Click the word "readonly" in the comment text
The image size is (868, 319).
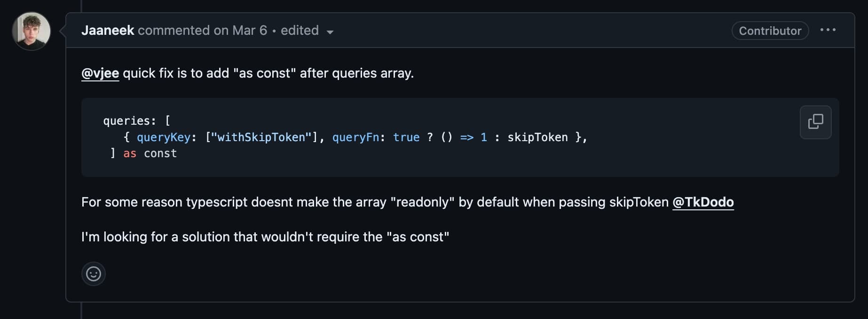click(423, 202)
